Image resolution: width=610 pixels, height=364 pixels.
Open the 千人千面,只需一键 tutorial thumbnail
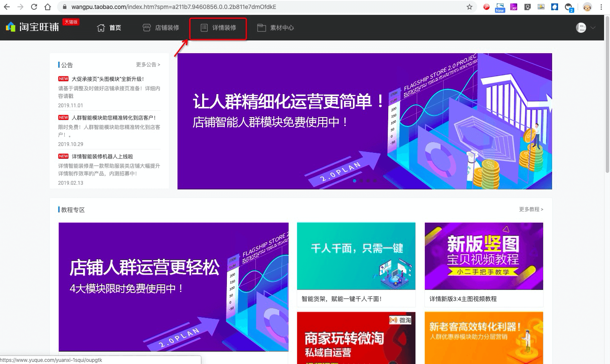click(x=356, y=256)
